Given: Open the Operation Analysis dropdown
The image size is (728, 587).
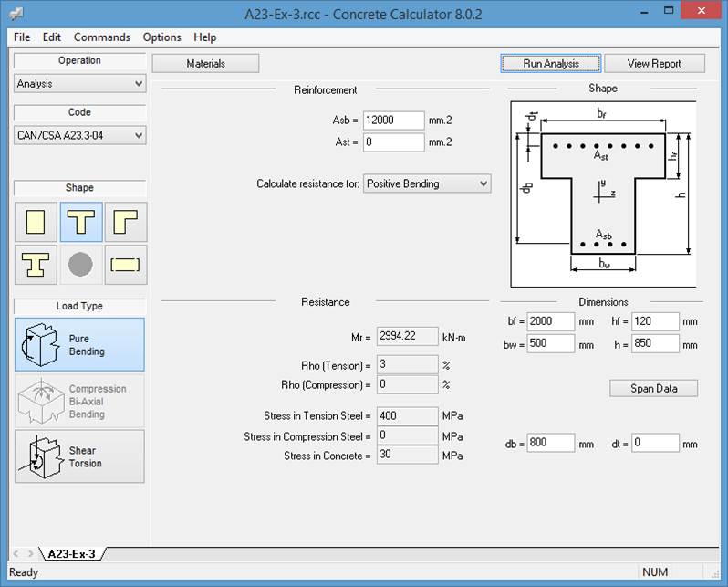Looking at the screenshot, I should [80, 84].
